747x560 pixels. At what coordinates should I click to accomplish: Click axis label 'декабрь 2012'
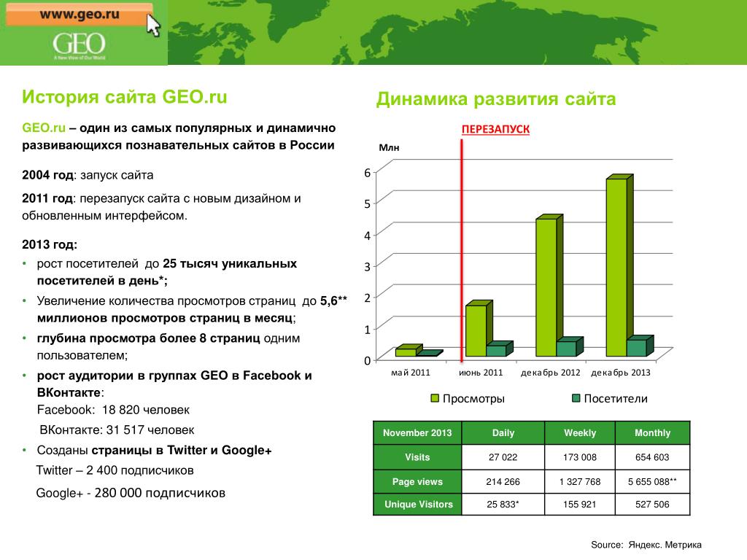[x=550, y=373]
